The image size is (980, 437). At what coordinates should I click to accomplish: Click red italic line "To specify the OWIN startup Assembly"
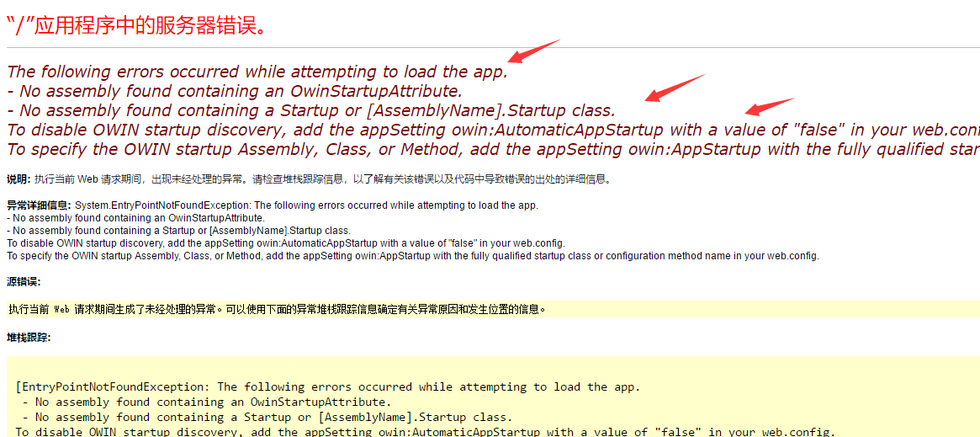(493, 149)
